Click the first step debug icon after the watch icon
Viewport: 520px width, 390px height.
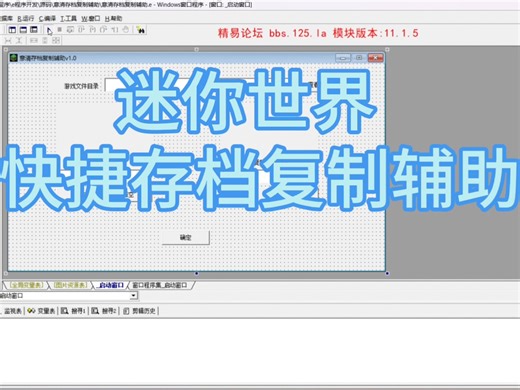(x=81, y=30)
